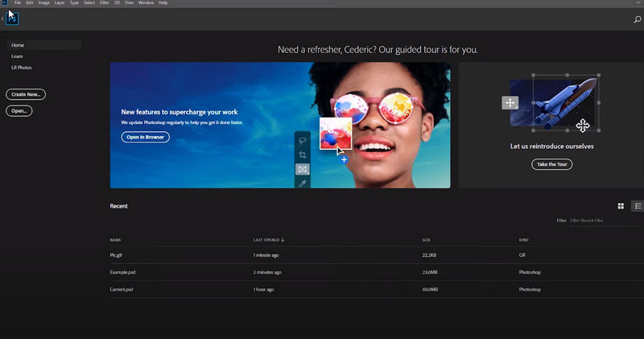Viewport: 644px width, 339px height.
Task: Click the '1 hour ago' cell
Action: (x=263, y=290)
